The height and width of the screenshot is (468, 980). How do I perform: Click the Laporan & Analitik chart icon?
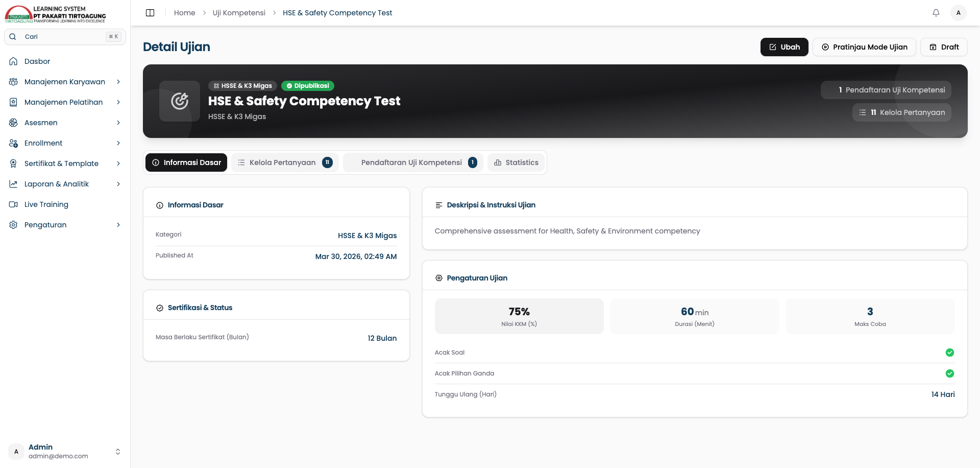click(14, 184)
